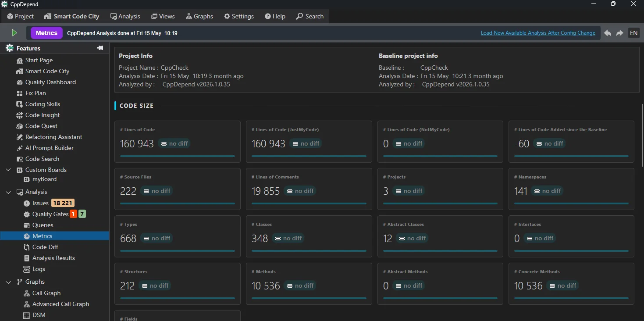Open AI Prompt Builder in the sidebar
Viewport: 644px width, 321px height.
tap(49, 148)
